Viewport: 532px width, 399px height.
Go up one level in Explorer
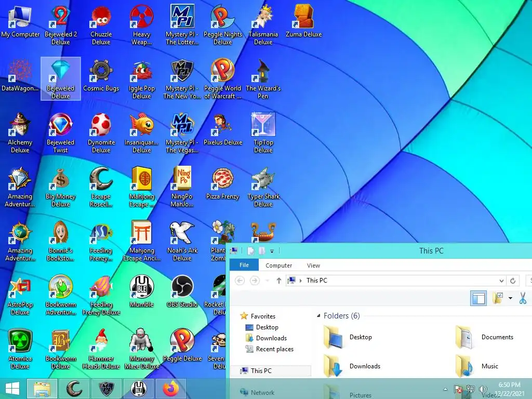[x=278, y=281]
